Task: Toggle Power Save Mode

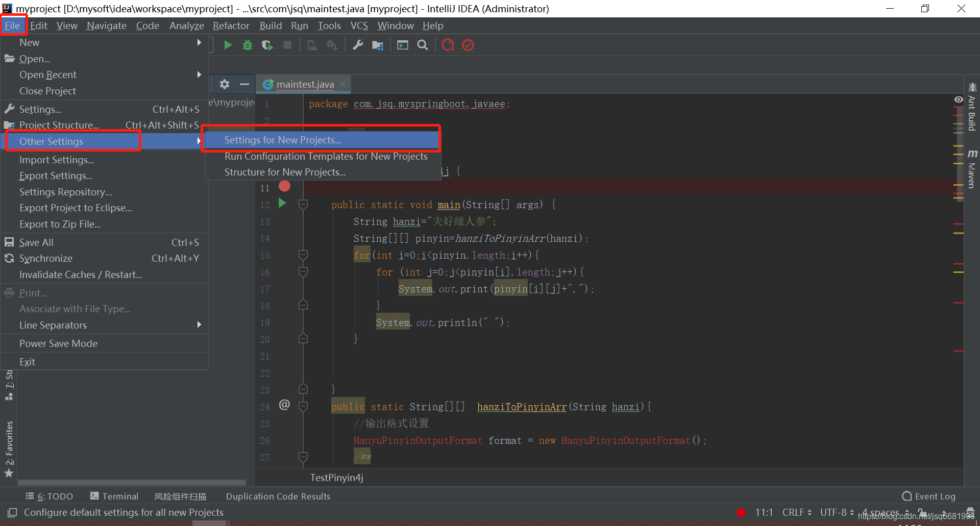Action: (x=105, y=343)
